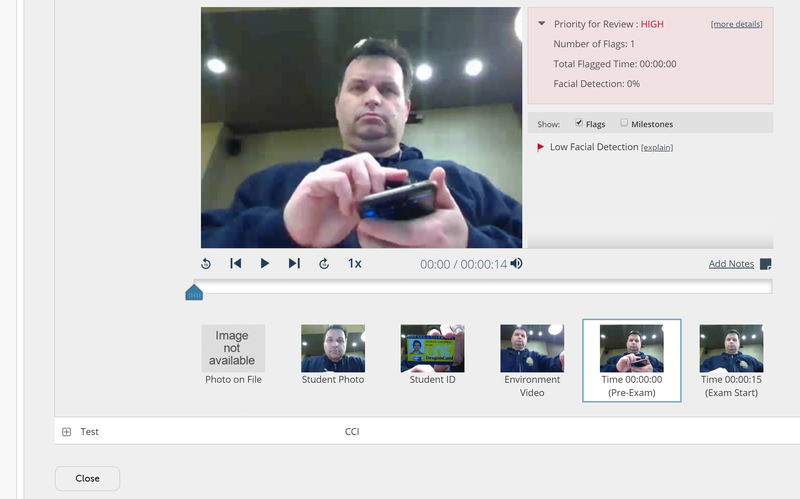The image size is (800, 499).
Task: Click the sticky note icon
Action: pos(765,264)
